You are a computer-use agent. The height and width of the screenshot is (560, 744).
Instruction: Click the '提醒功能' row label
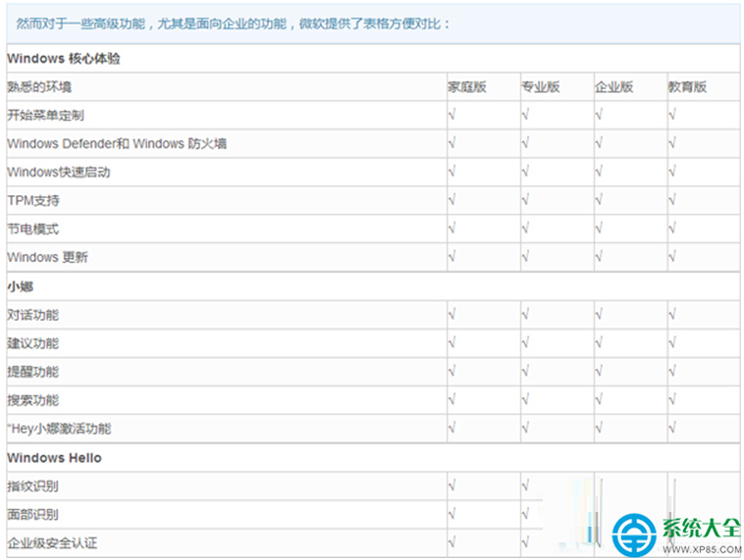tap(33, 372)
